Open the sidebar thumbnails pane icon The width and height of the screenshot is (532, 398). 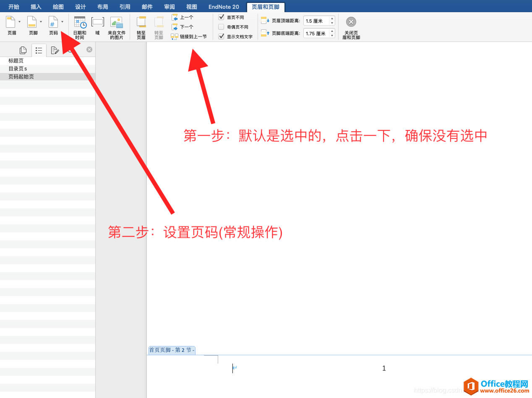(x=22, y=50)
